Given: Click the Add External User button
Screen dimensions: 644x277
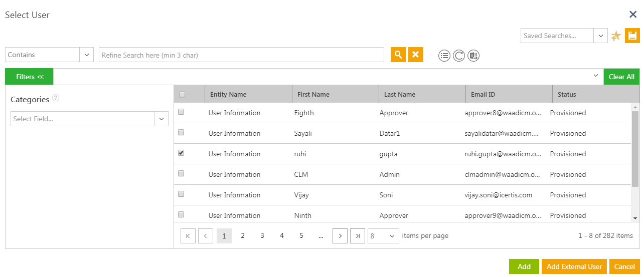Looking at the screenshot, I should click(574, 266).
